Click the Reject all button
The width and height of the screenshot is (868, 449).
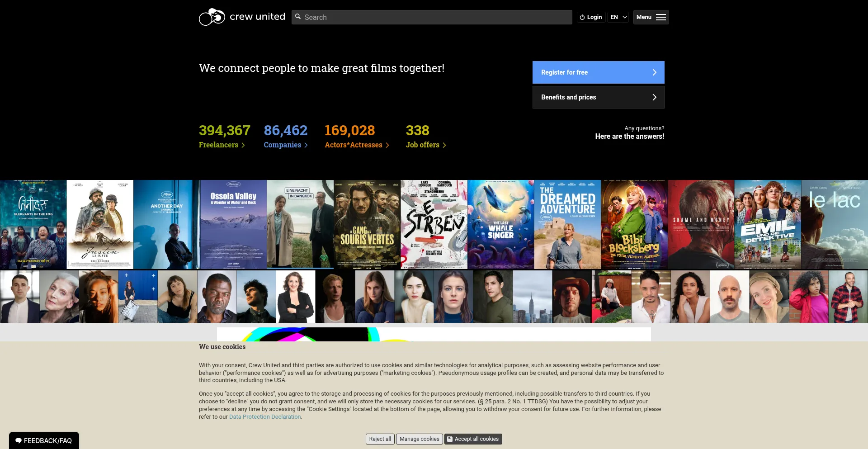380,439
